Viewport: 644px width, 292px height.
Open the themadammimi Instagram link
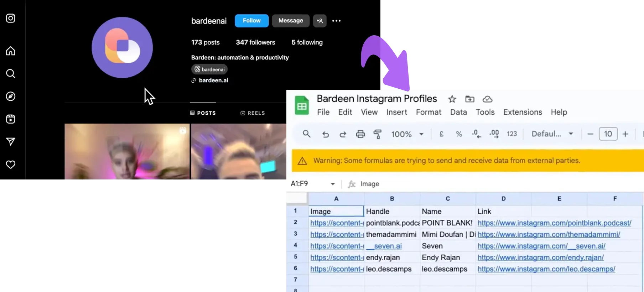[549, 235]
